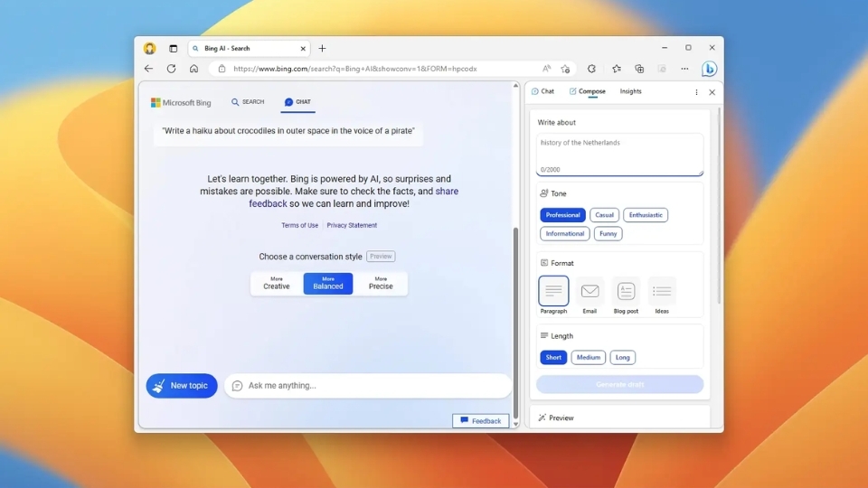The width and height of the screenshot is (868, 488).
Task: View site info lock icon
Action: pyautogui.click(x=222, y=69)
